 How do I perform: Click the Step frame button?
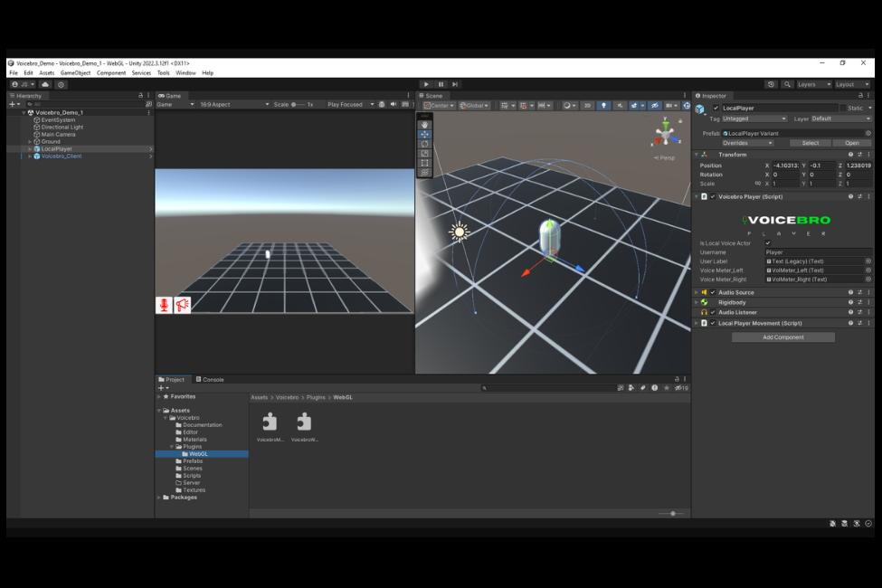point(455,84)
